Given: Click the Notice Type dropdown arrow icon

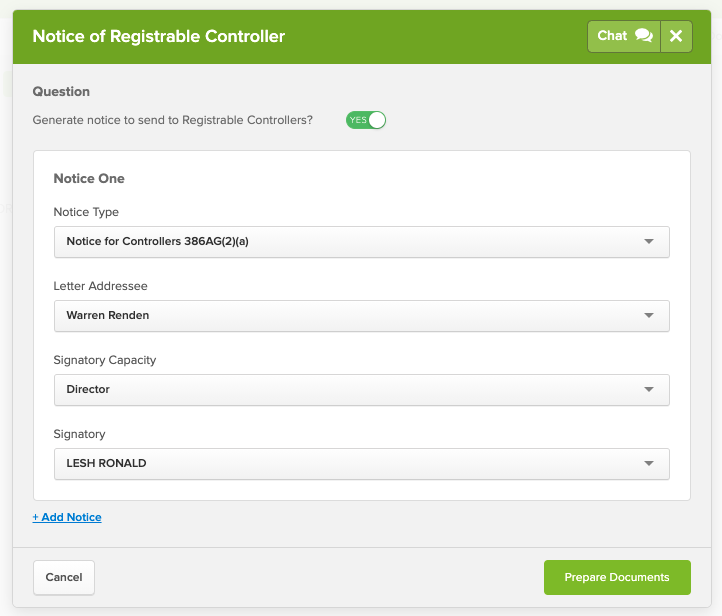Looking at the screenshot, I should coord(648,242).
